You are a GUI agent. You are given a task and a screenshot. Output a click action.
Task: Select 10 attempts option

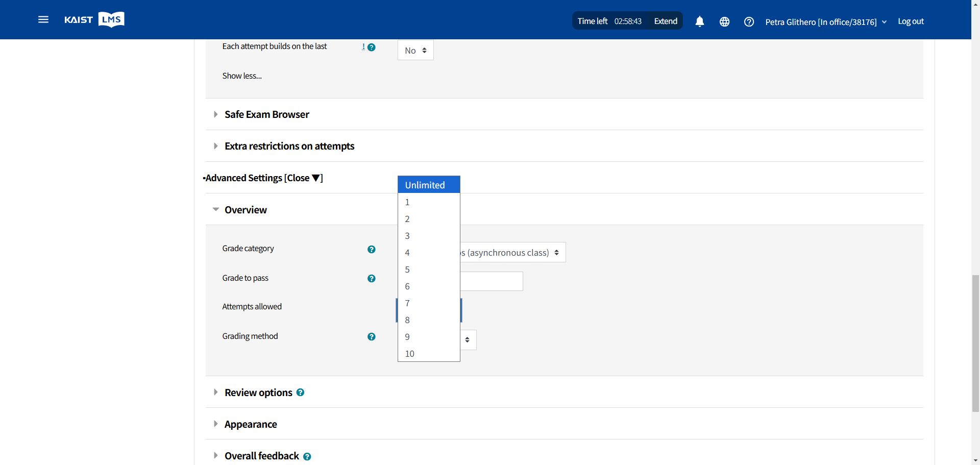tap(429, 354)
